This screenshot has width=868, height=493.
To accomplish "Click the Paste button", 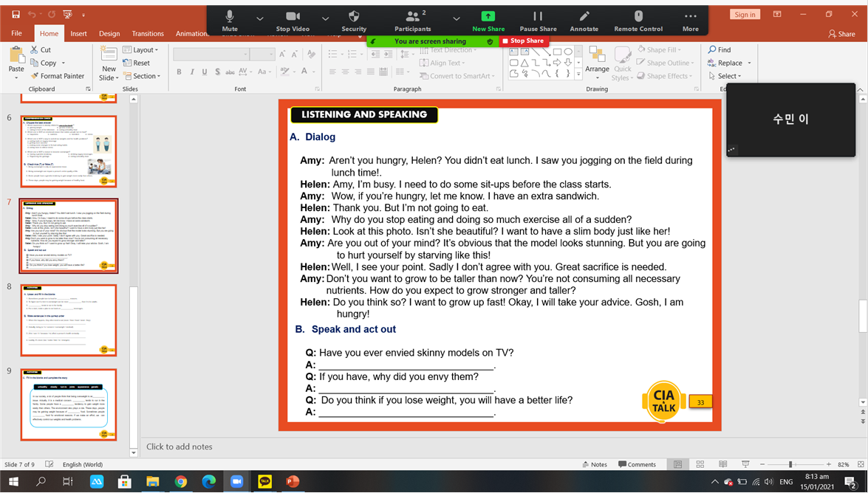I will pos(16,61).
